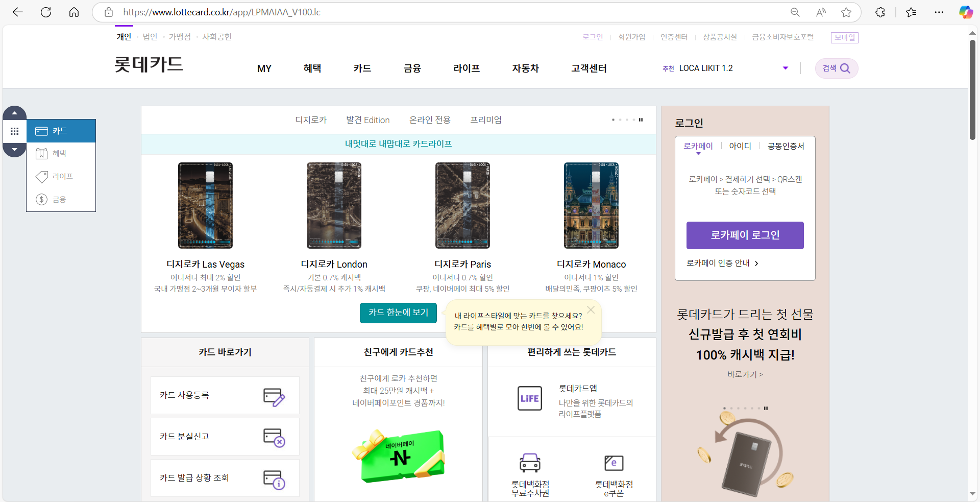Viewport: 980px width, 502px height.
Task: Open the 카드 분실신고 shortcut
Action: pos(225,437)
